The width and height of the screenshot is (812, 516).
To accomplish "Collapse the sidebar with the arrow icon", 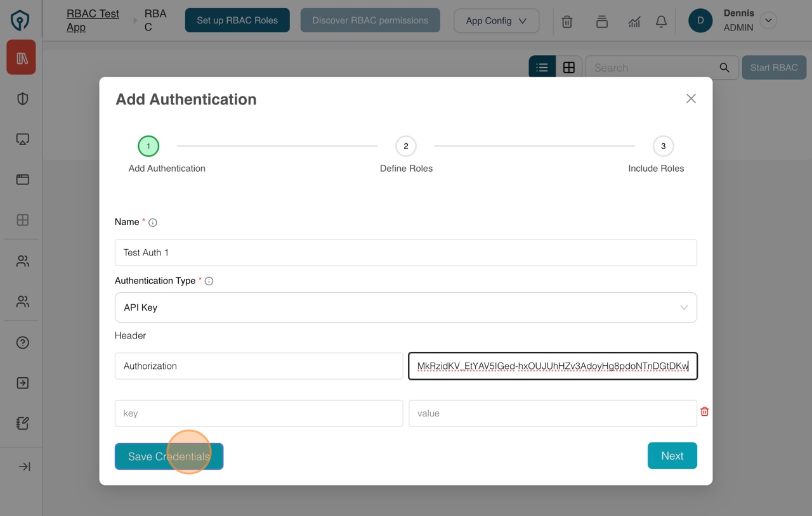I will coord(23,466).
